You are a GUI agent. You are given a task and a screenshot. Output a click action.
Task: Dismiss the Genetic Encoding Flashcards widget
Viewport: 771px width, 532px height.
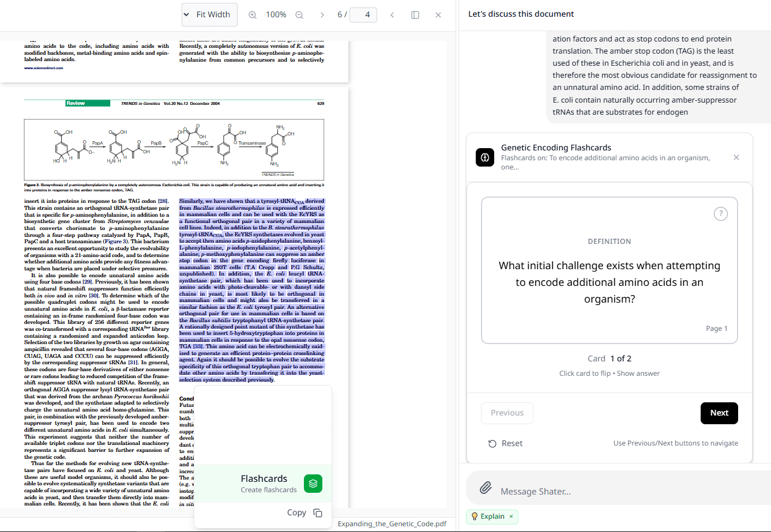736,157
